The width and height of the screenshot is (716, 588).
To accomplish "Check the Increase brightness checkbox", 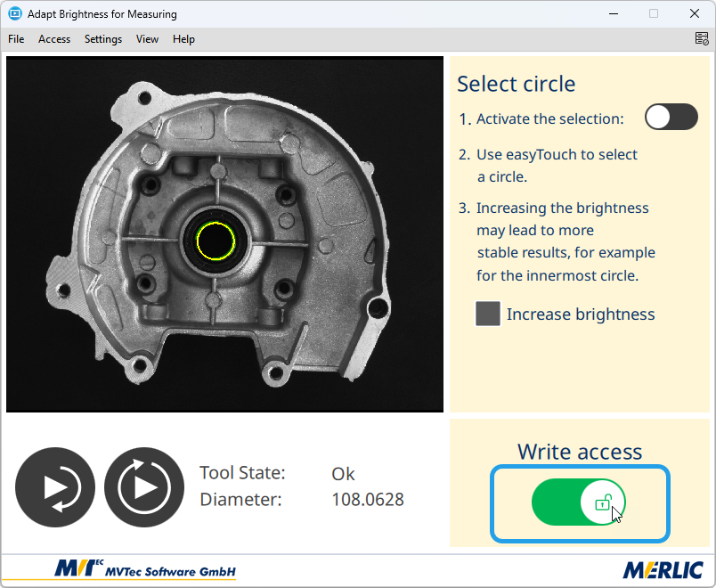I will (488, 314).
